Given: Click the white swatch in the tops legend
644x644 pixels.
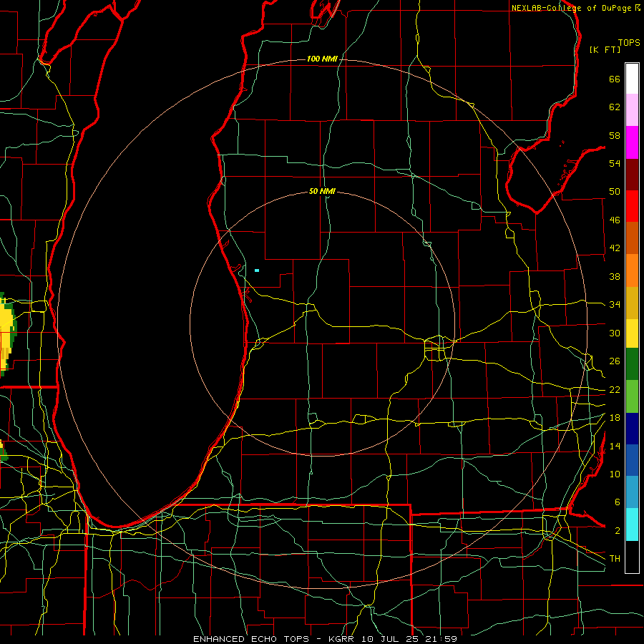Looking at the screenshot, I should tap(632, 79).
